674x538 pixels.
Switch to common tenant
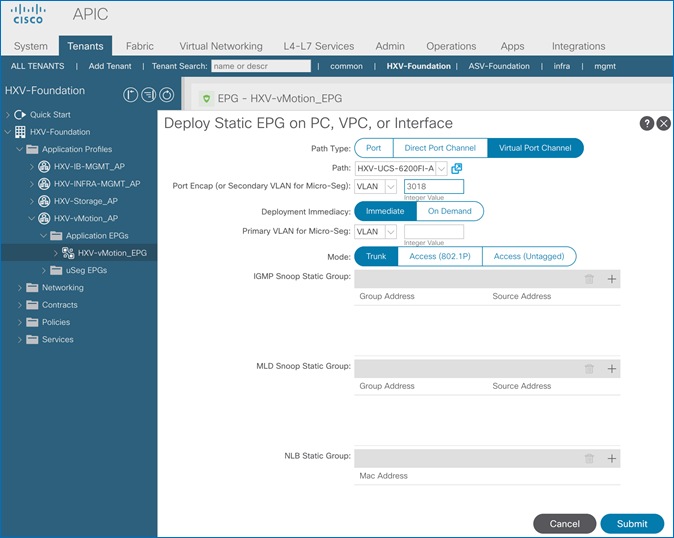pyautogui.click(x=346, y=66)
